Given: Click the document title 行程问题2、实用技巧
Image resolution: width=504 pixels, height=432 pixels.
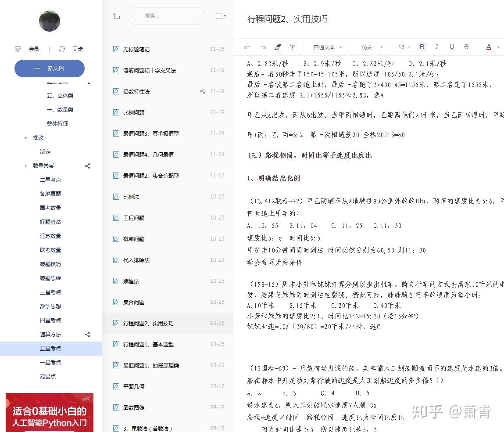Looking at the screenshot, I should pos(287,19).
